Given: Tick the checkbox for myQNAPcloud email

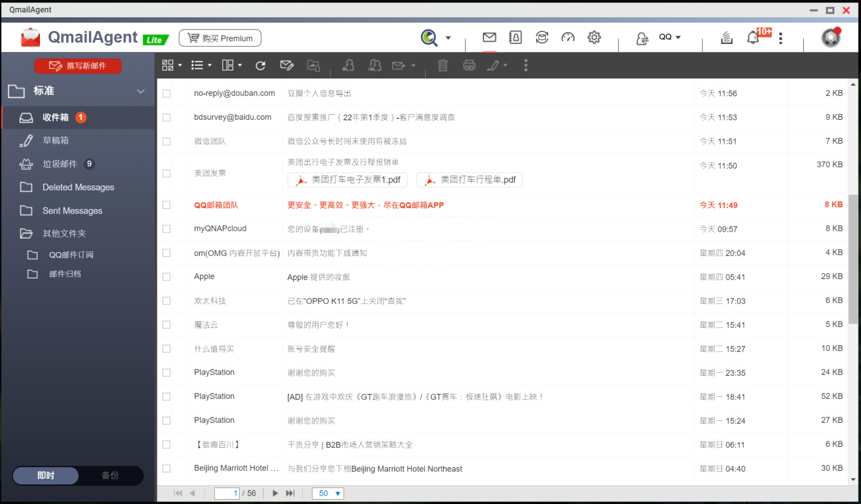Looking at the screenshot, I should tap(167, 229).
